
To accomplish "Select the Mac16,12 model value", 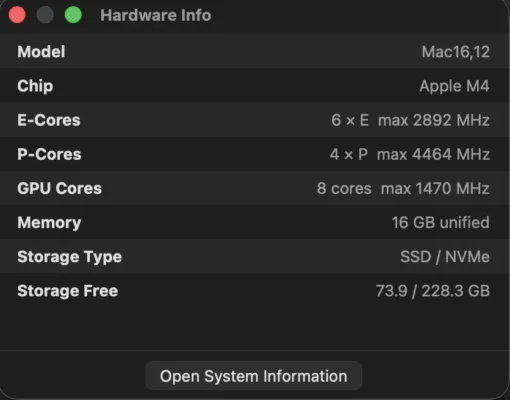I will tap(456, 52).
